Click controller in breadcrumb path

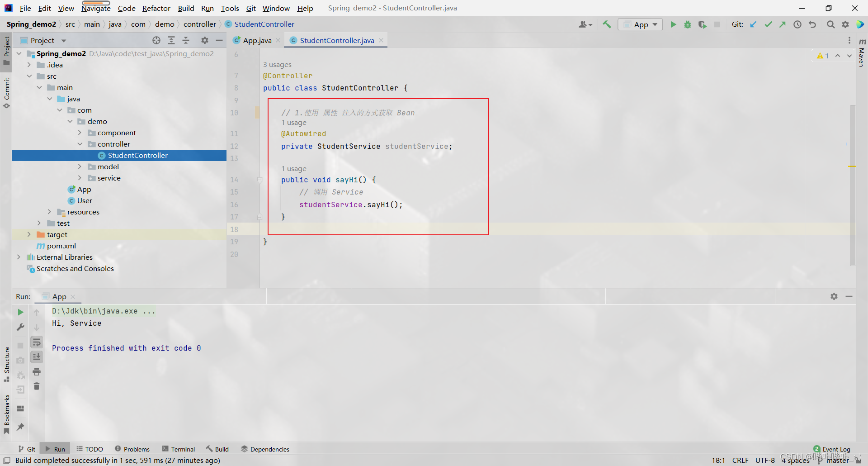click(x=200, y=24)
